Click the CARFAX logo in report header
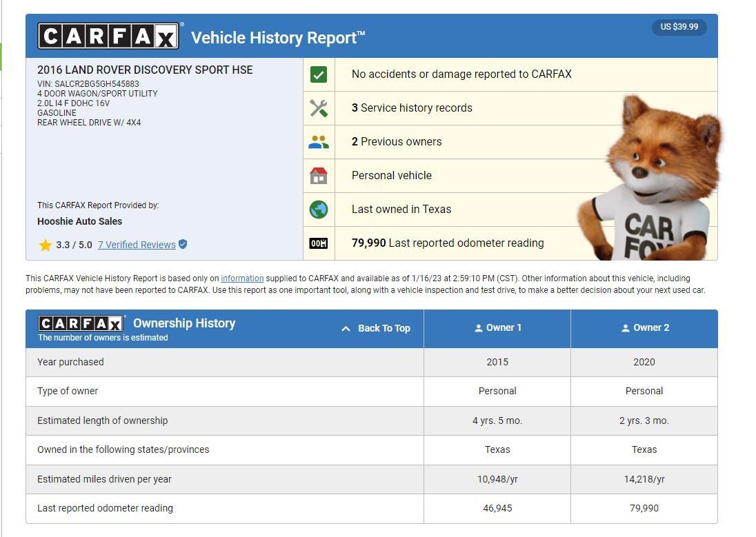 (x=108, y=36)
